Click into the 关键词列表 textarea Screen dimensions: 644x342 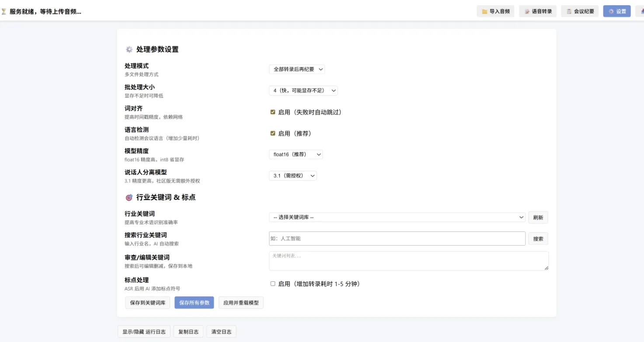tap(409, 261)
